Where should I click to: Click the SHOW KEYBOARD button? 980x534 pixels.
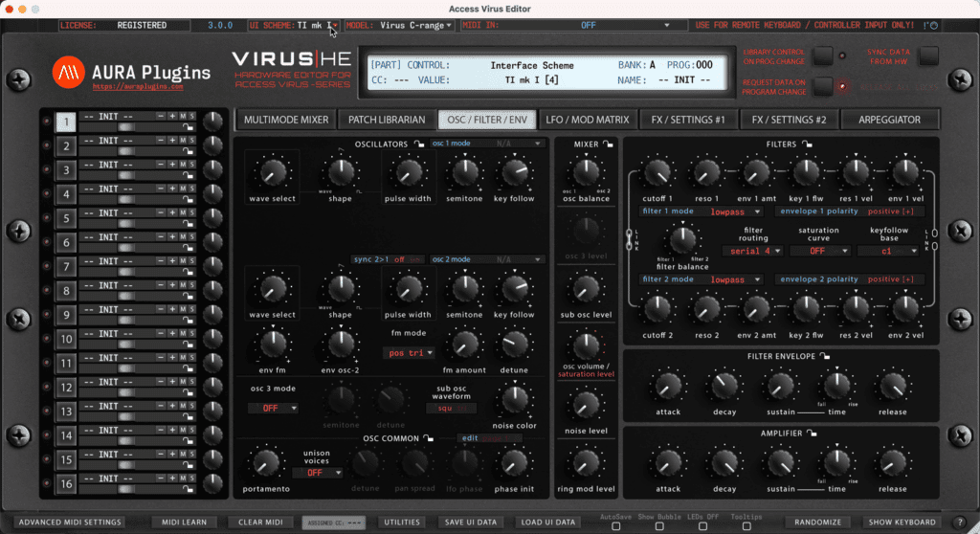(x=902, y=523)
